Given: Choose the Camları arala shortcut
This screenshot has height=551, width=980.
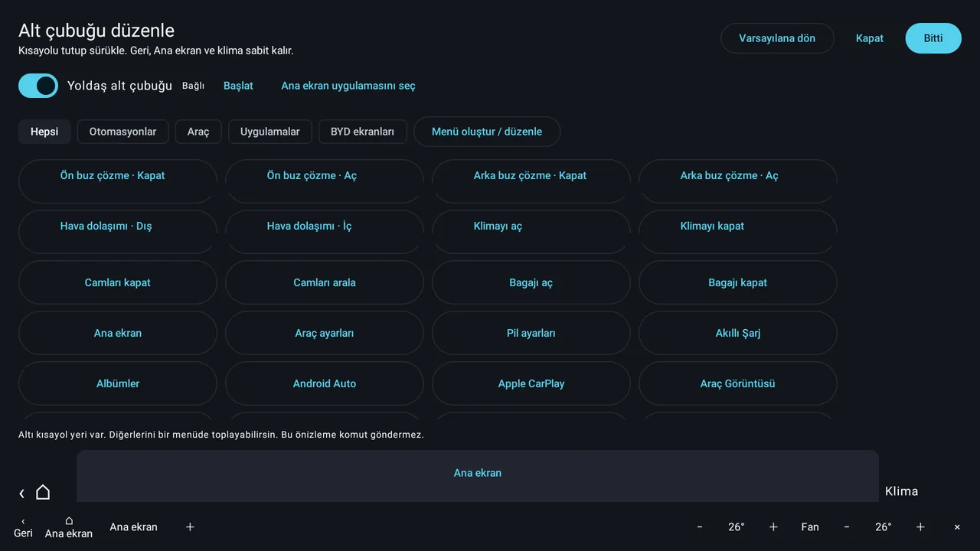Looking at the screenshot, I should [325, 282].
